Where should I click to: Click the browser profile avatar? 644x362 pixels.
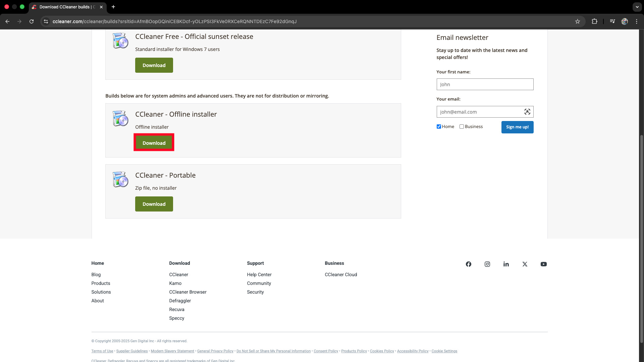pyautogui.click(x=625, y=21)
